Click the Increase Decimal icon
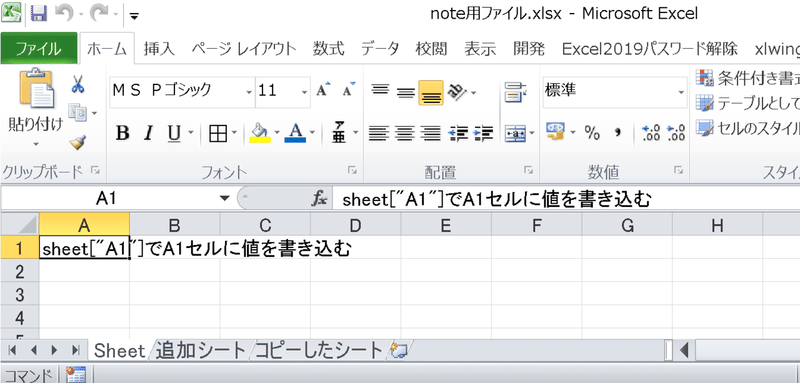800x383 pixels. point(651,133)
